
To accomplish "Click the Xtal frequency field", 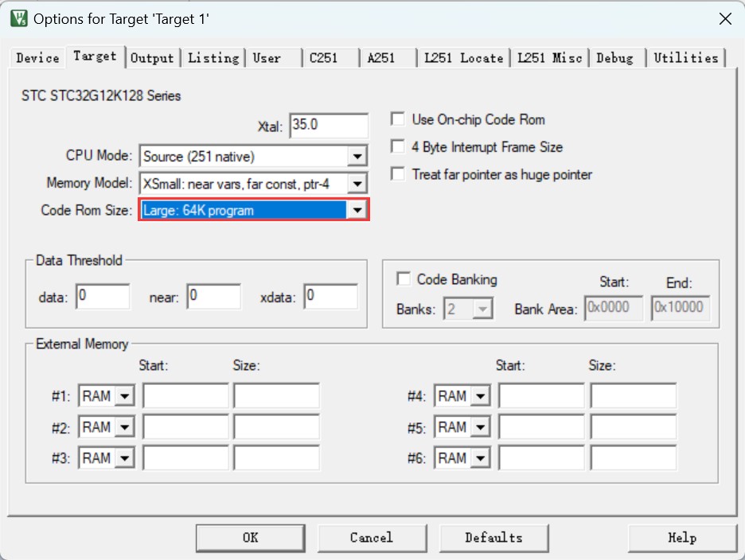I will pyautogui.click(x=329, y=126).
